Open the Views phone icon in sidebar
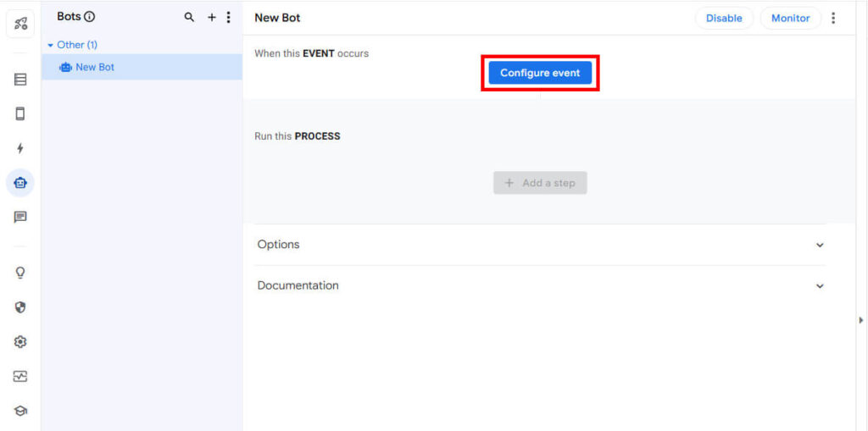 (20, 113)
